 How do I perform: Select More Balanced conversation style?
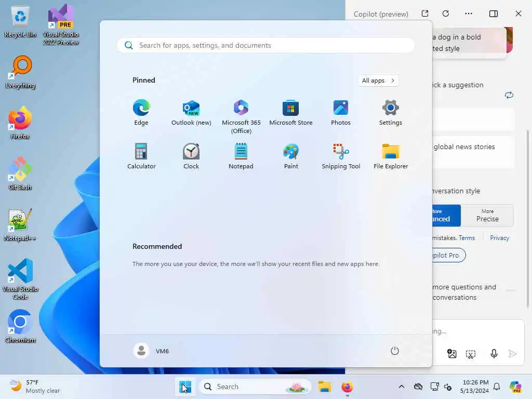[446, 216]
